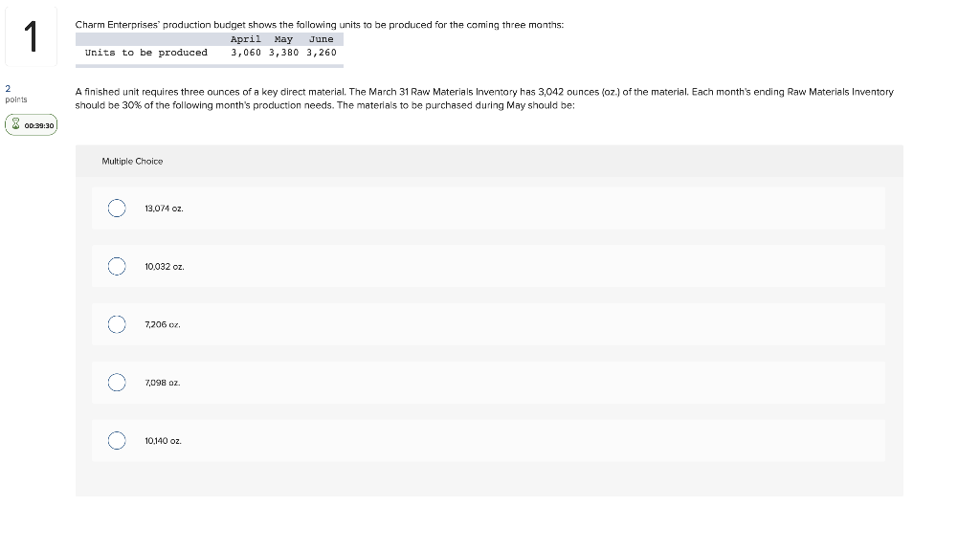Click the May column header

[x=281, y=39]
